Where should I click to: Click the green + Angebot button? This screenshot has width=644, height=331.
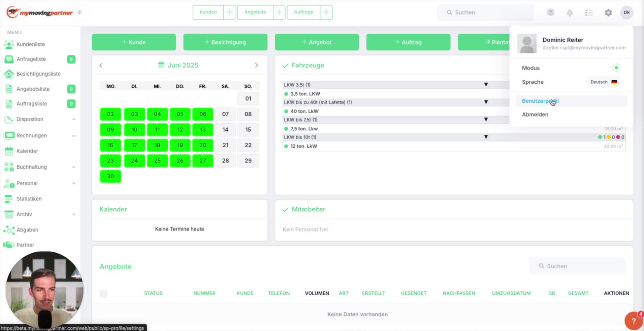pos(317,42)
